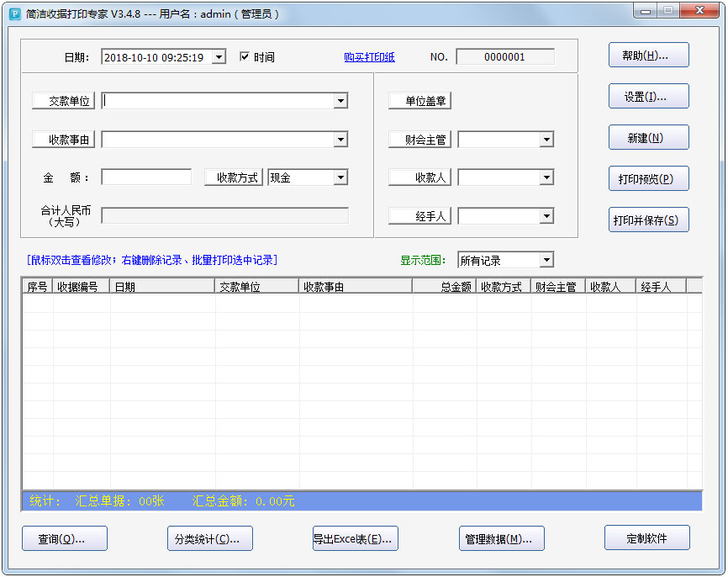This screenshot has height=577, width=728.
Task: Open 打印预览(P) print preview
Action: pyautogui.click(x=649, y=178)
